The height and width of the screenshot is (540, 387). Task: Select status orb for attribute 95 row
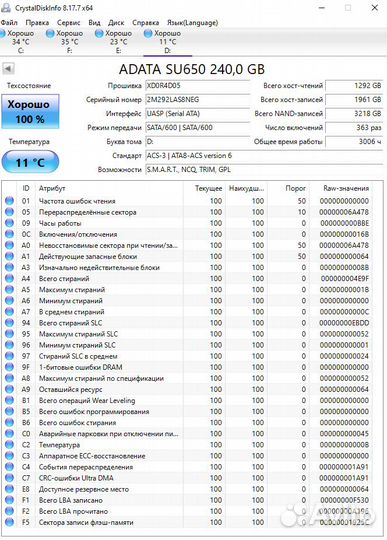coord(9,334)
